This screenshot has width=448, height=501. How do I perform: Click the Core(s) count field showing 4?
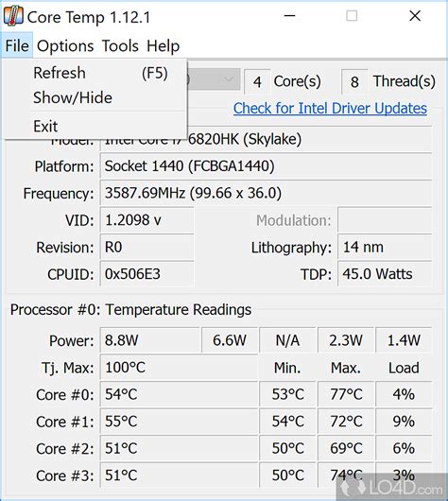point(257,82)
